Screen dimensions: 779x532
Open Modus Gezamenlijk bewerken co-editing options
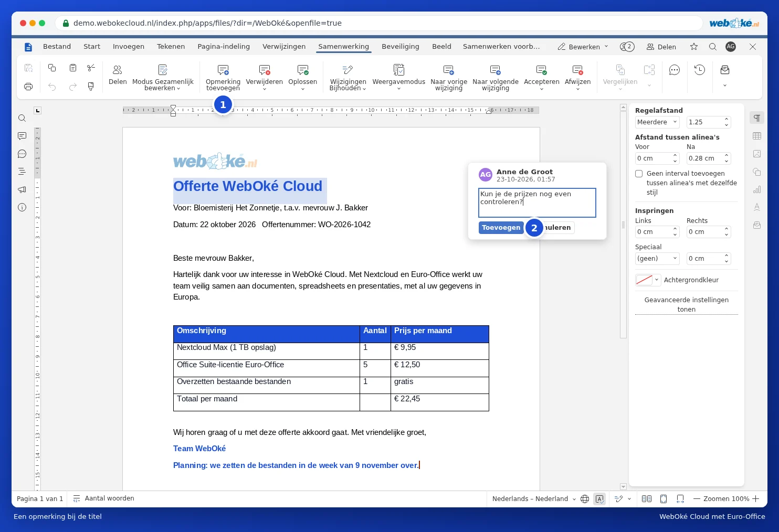(x=163, y=77)
